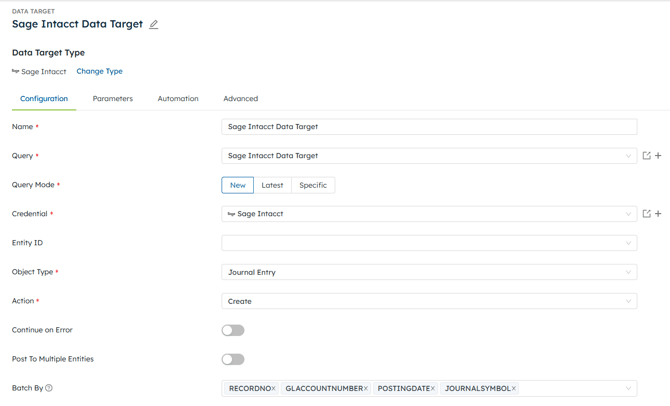Select Specific query mode
The height and width of the screenshot is (406, 670).
313,185
